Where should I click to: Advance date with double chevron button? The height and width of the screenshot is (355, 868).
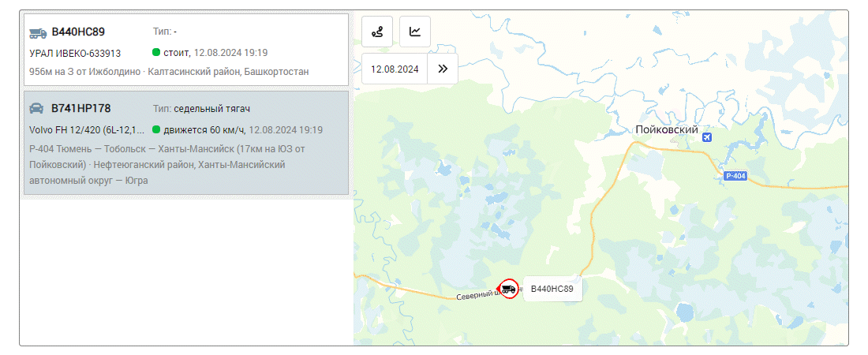coord(443,69)
